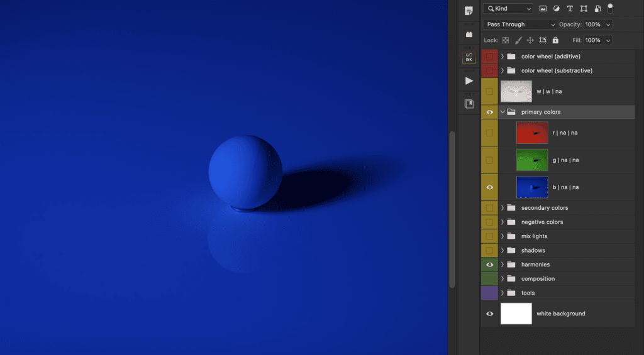Click folder icon of composition group
This screenshot has height=355, width=644.
(511, 279)
